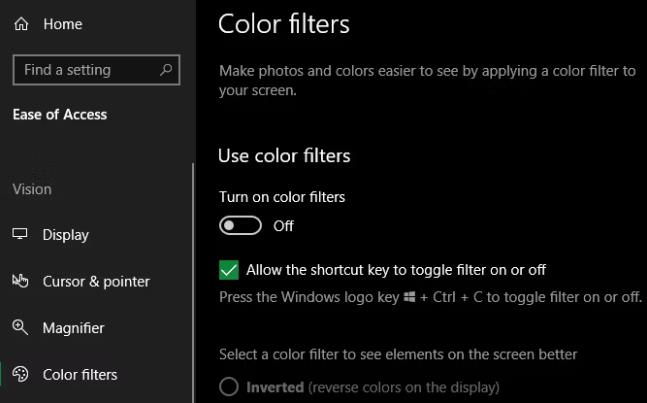647x403 pixels.
Task: Uncheck the shortcut key toggle checkbox
Action: 229,270
